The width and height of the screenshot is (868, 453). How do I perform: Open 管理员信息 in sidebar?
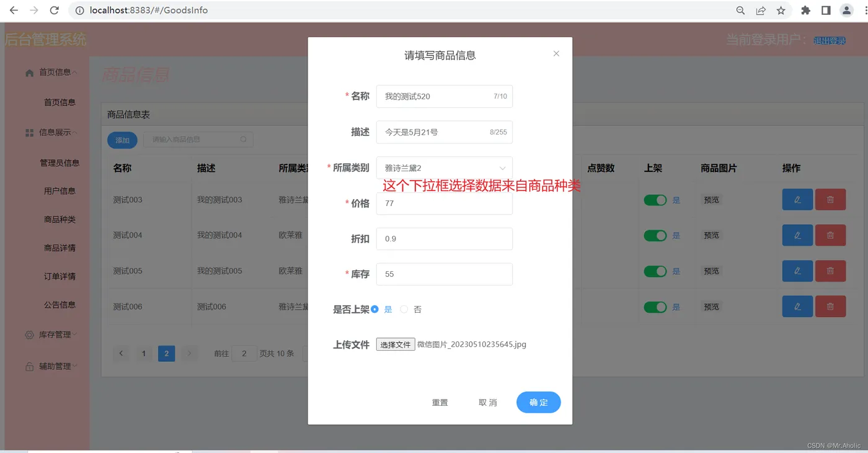point(60,163)
